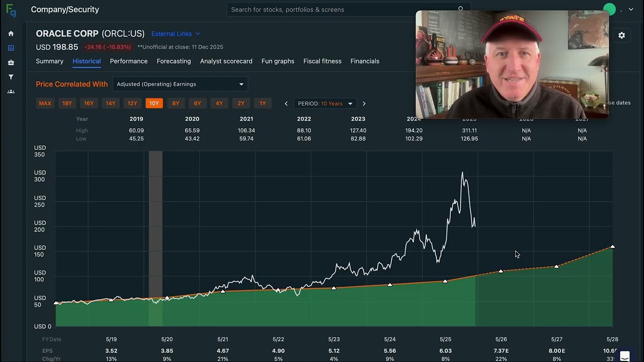The width and height of the screenshot is (644, 362).
Task: Open the Adjusted (Operating) Earnings dropdown
Action: pos(180,84)
